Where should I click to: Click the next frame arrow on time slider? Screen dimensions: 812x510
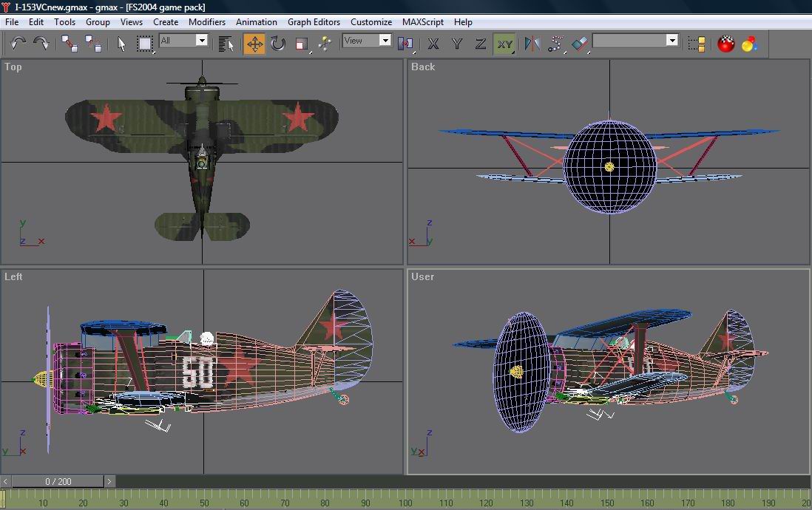109,482
